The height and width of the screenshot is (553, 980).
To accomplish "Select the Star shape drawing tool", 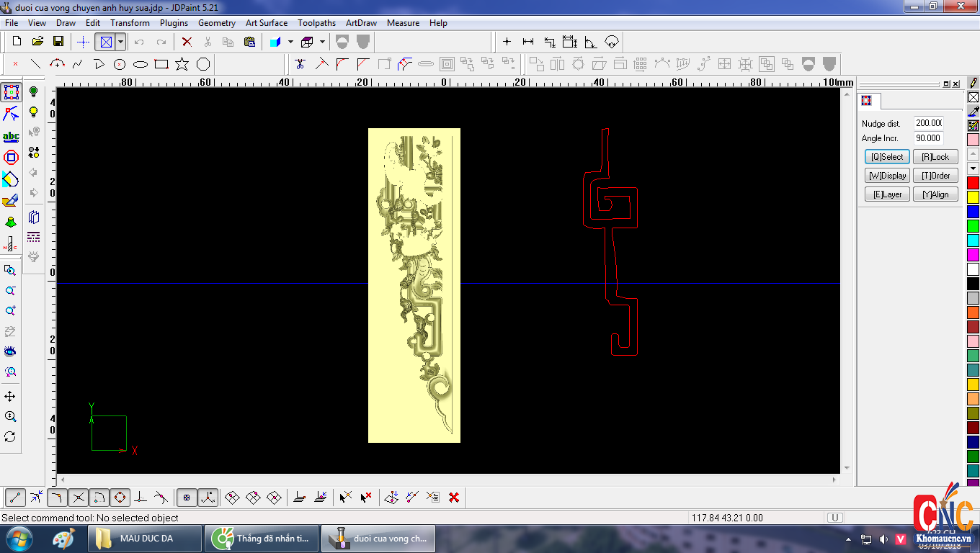I will (182, 64).
